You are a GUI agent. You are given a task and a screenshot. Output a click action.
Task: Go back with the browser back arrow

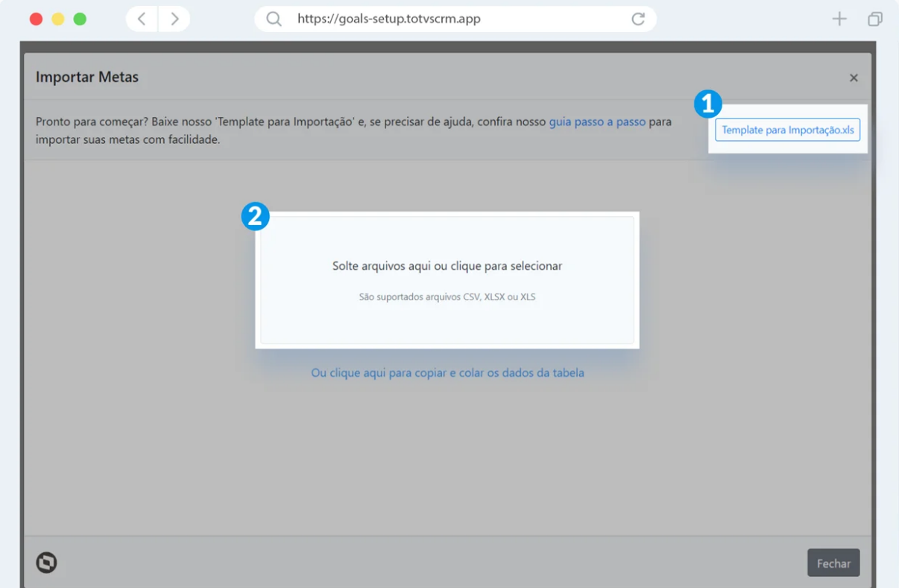142,19
